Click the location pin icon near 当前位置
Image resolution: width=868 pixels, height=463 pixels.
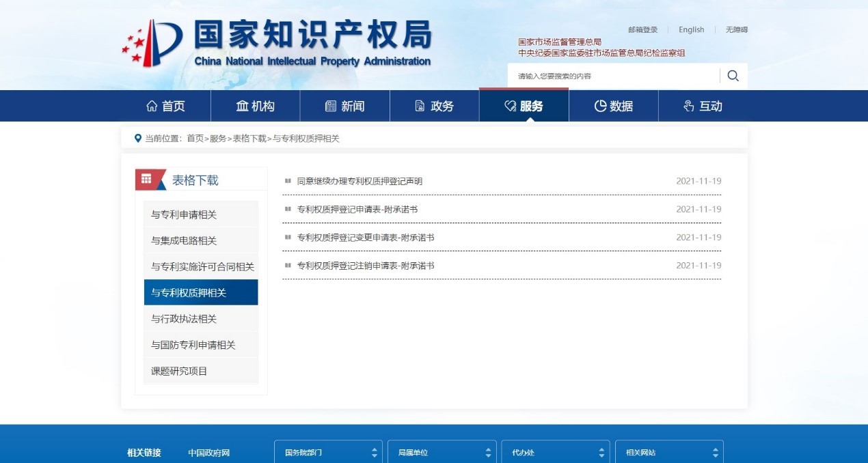coord(138,138)
